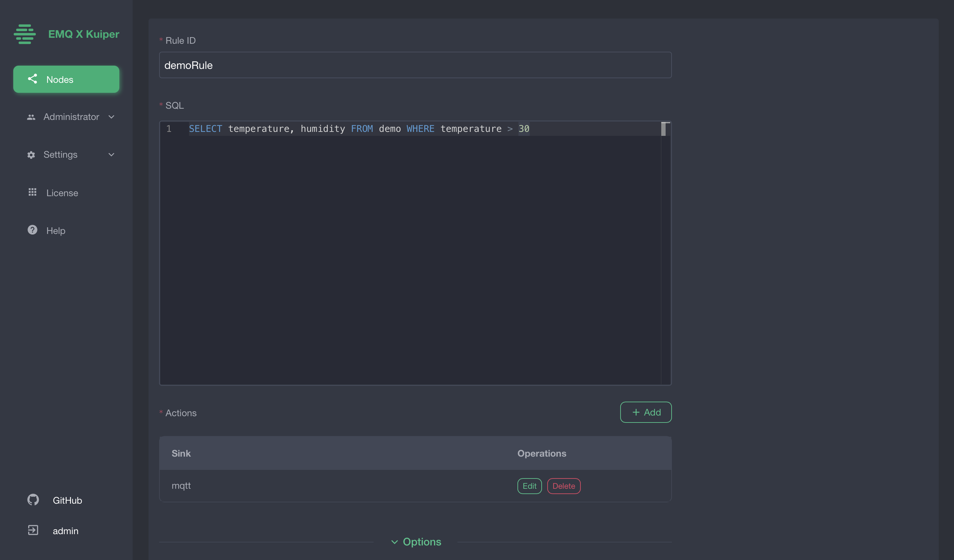Click the Help question mark icon
The width and height of the screenshot is (954, 560).
pyautogui.click(x=32, y=230)
